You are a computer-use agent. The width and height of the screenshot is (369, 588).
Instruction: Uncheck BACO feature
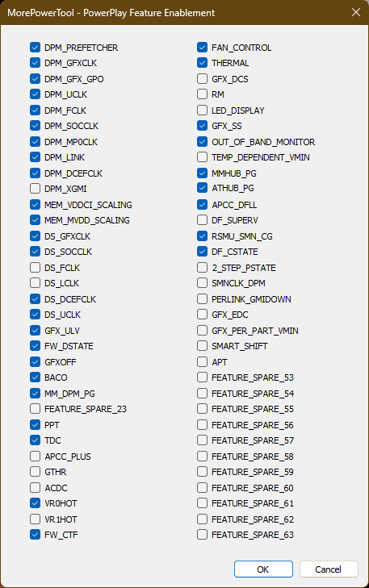pyautogui.click(x=35, y=377)
